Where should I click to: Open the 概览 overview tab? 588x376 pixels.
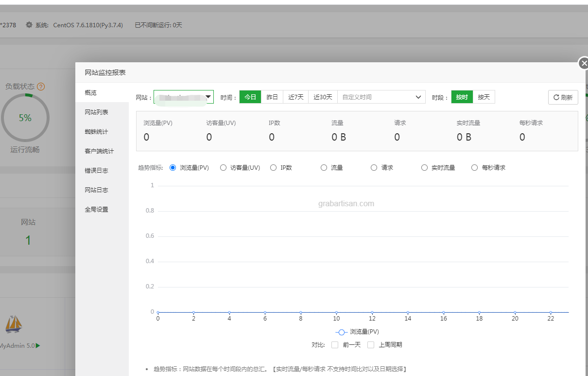tap(102, 92)
